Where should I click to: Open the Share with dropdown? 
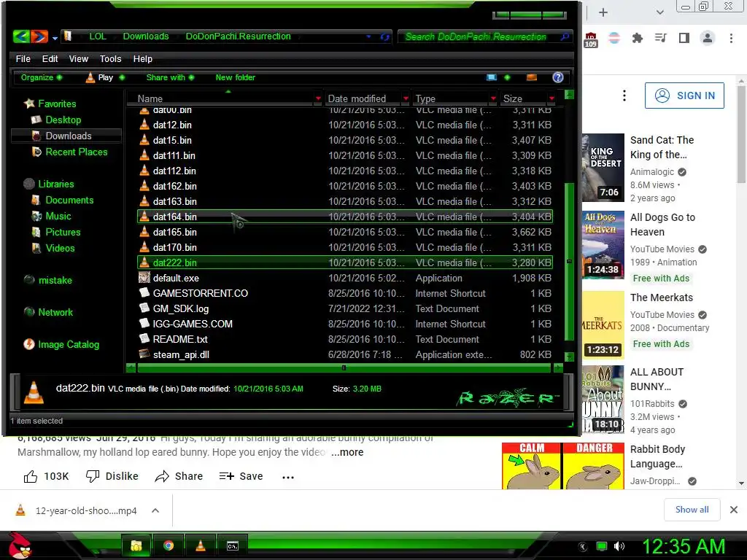[x=170, y=77]
